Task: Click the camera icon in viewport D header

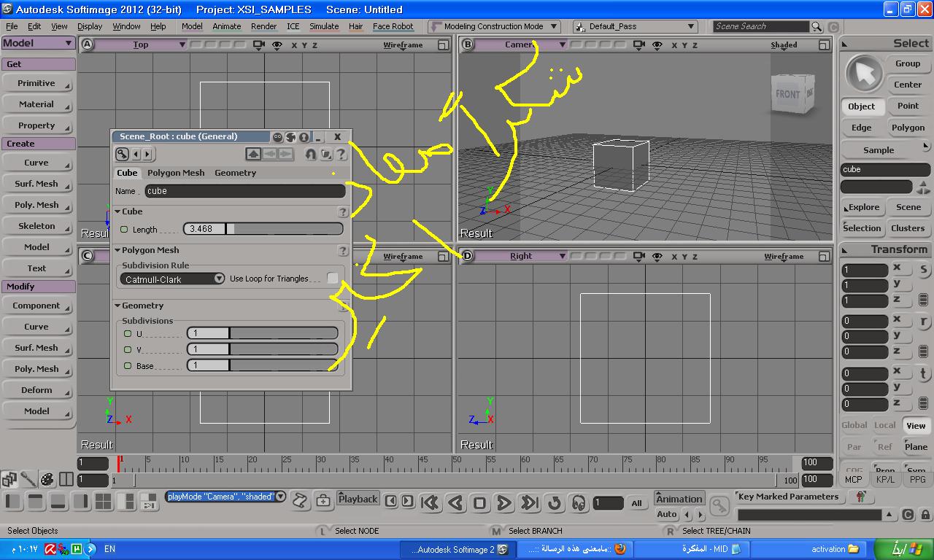Action: [639, 256]
